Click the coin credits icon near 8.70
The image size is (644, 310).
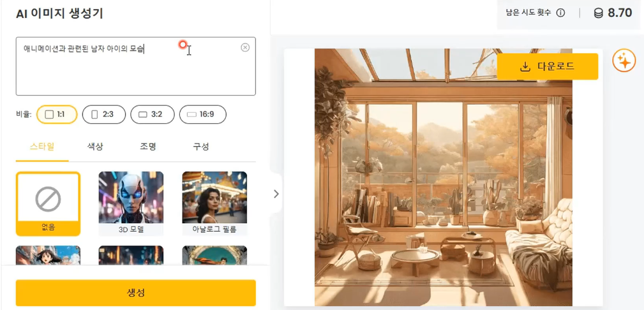click(x=598, y=13)
